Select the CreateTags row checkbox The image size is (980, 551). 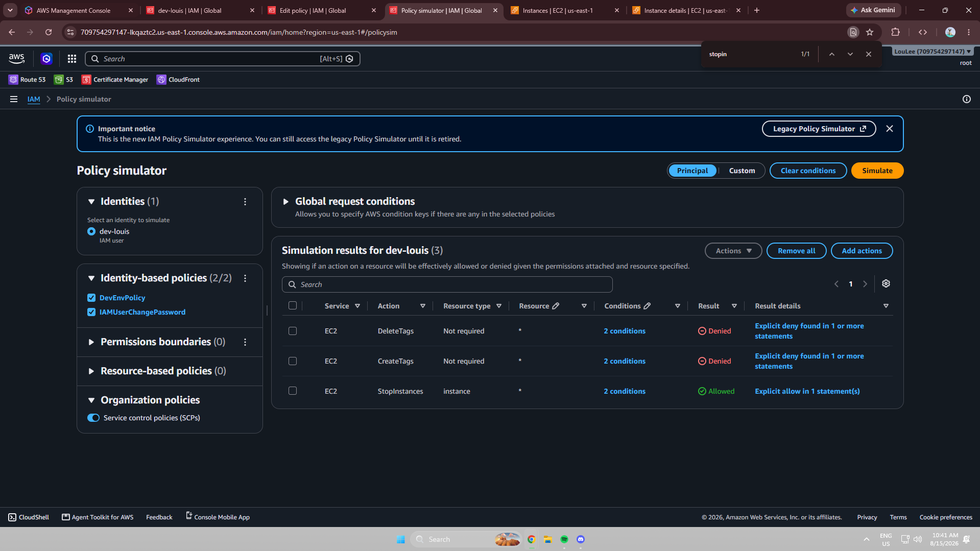click(293, 361)
